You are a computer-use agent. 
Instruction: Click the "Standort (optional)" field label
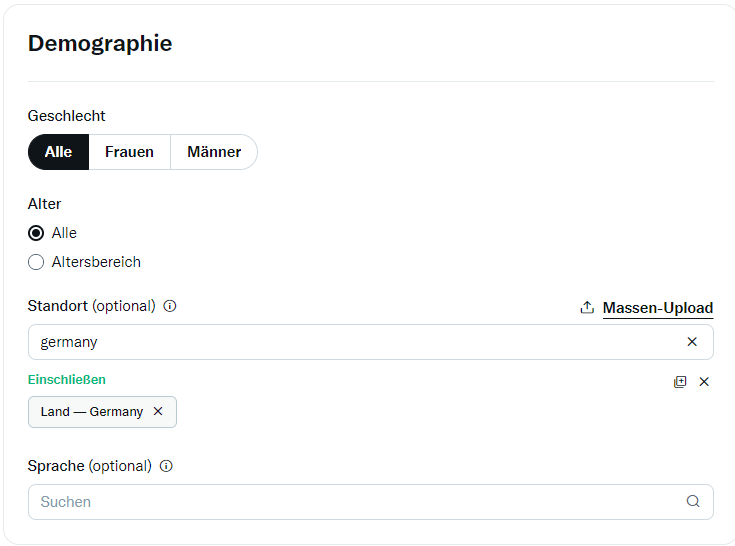click(91, 306)
